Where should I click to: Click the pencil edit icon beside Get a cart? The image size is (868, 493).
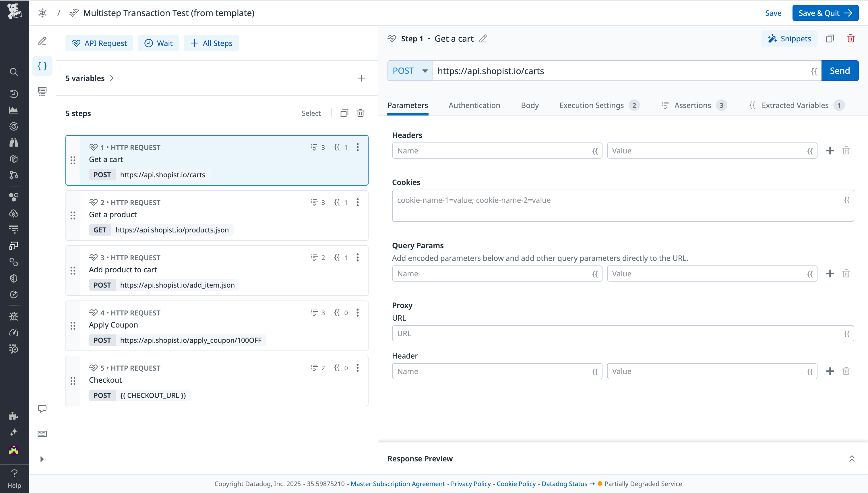coord(483,38)
